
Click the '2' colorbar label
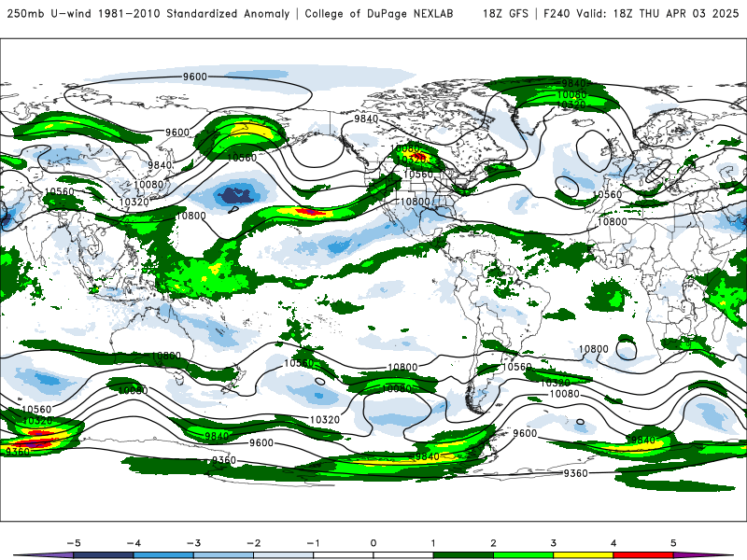[x=494, y=543]
